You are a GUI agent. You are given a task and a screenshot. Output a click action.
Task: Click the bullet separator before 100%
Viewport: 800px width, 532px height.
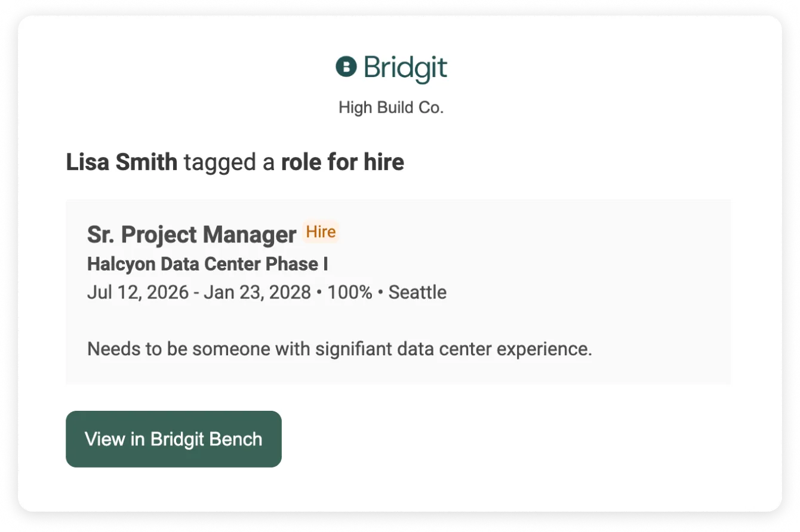319,293
